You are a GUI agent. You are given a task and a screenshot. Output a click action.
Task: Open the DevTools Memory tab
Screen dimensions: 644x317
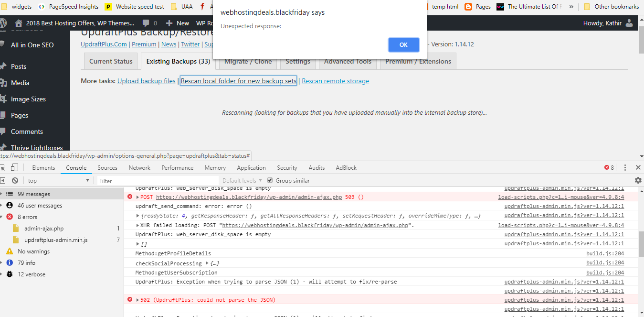click(x=215, y=168)
